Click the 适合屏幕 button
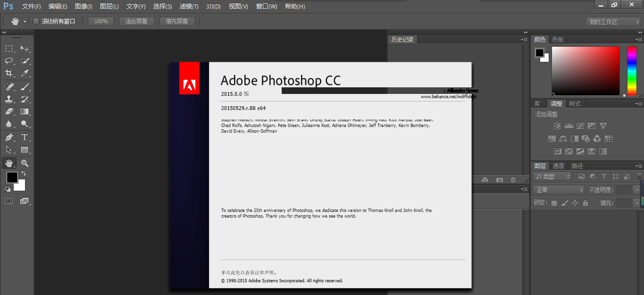 tap(136, 21)
